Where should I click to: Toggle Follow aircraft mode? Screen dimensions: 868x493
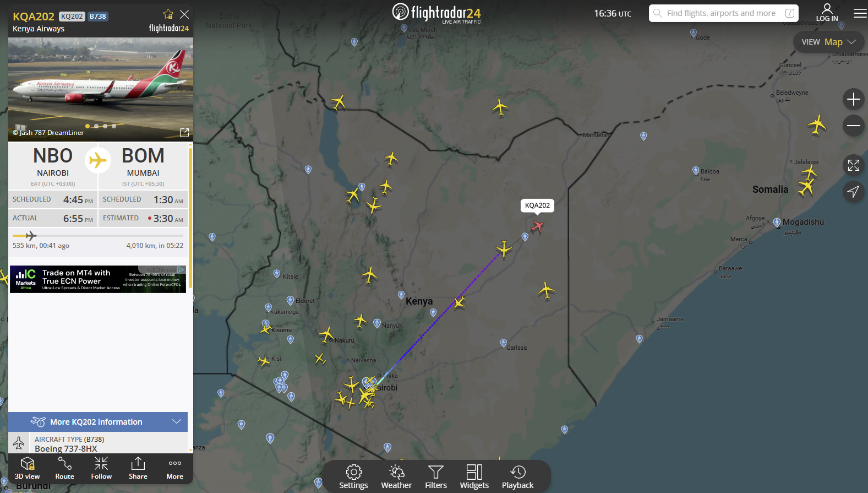pos(101,468)
